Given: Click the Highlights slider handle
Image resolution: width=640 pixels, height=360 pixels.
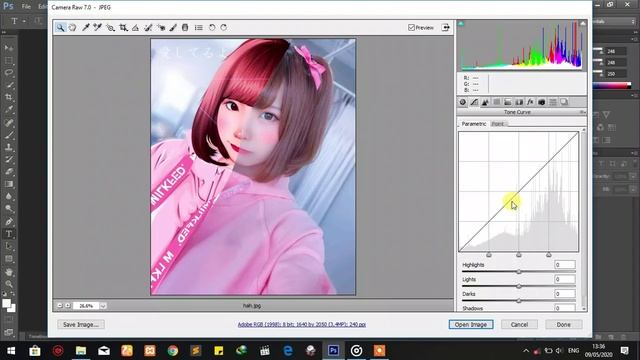Looking at the screenshot, I should click(519, 271).
